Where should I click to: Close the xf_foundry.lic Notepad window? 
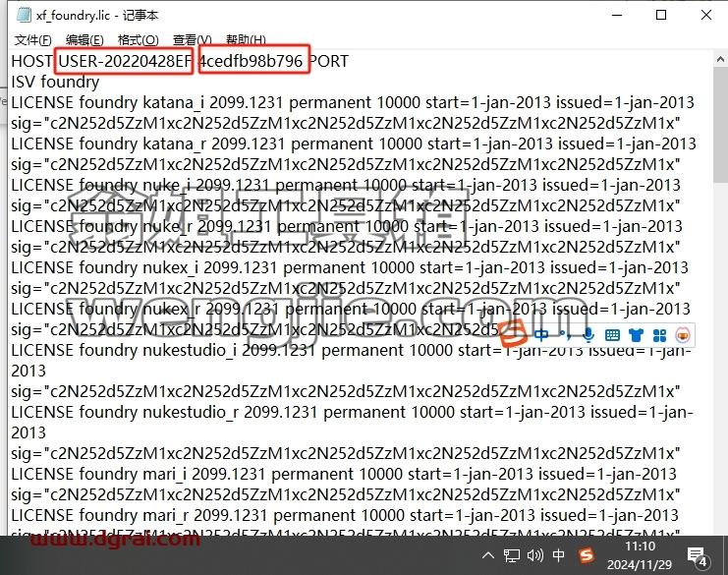point(706,15)
